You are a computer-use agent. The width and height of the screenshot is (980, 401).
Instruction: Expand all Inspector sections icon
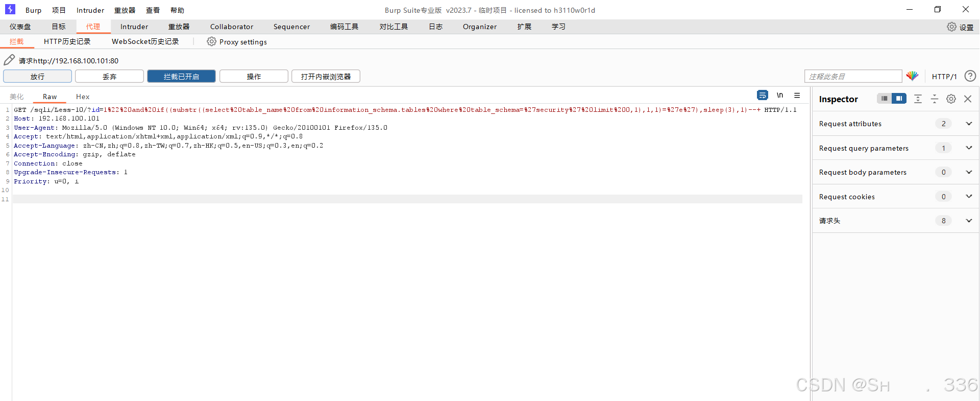pyautogui.click(x=918, y=99)
